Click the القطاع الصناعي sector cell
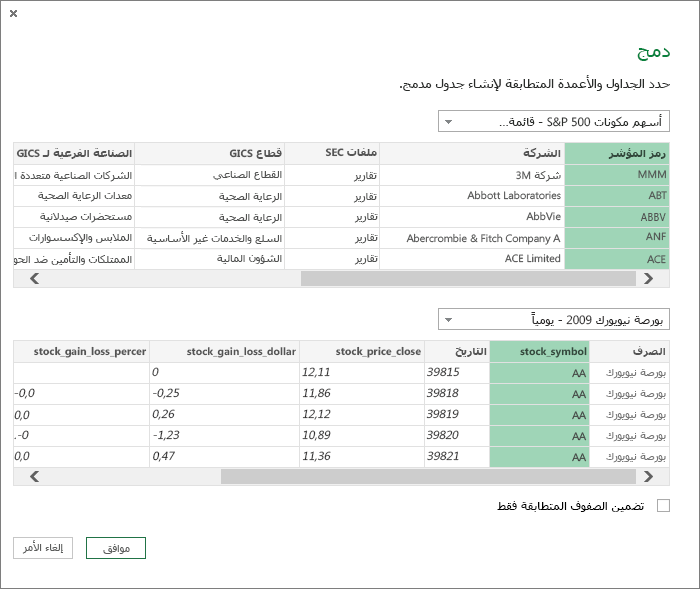The width and height of the screenshot is (700, 589). [210, 175]
